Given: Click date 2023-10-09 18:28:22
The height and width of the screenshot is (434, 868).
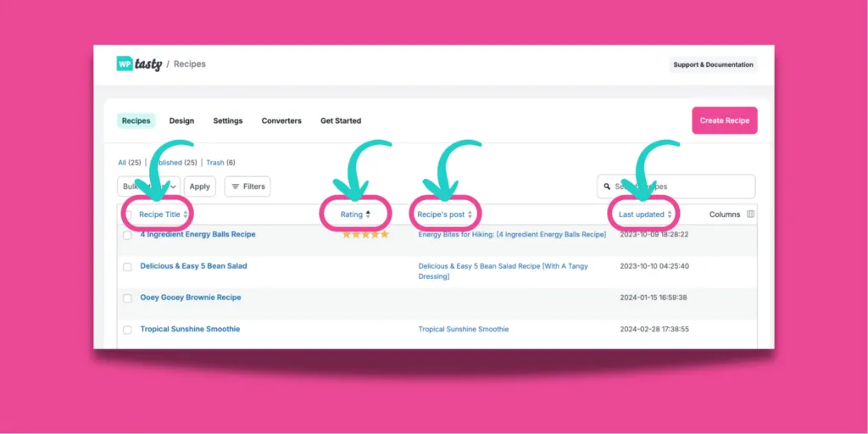Looking at the screenshot, I should [654, 235].
